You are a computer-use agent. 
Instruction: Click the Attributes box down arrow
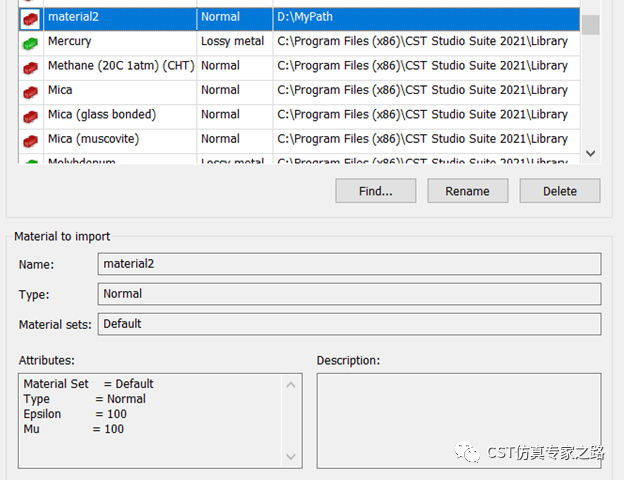[291, 457]
